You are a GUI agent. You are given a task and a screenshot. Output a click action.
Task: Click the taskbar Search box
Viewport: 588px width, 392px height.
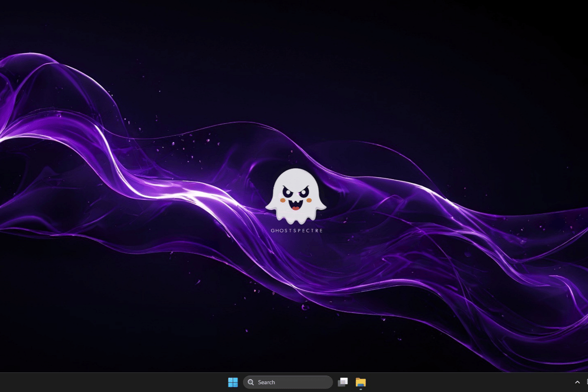coord(288,382)
